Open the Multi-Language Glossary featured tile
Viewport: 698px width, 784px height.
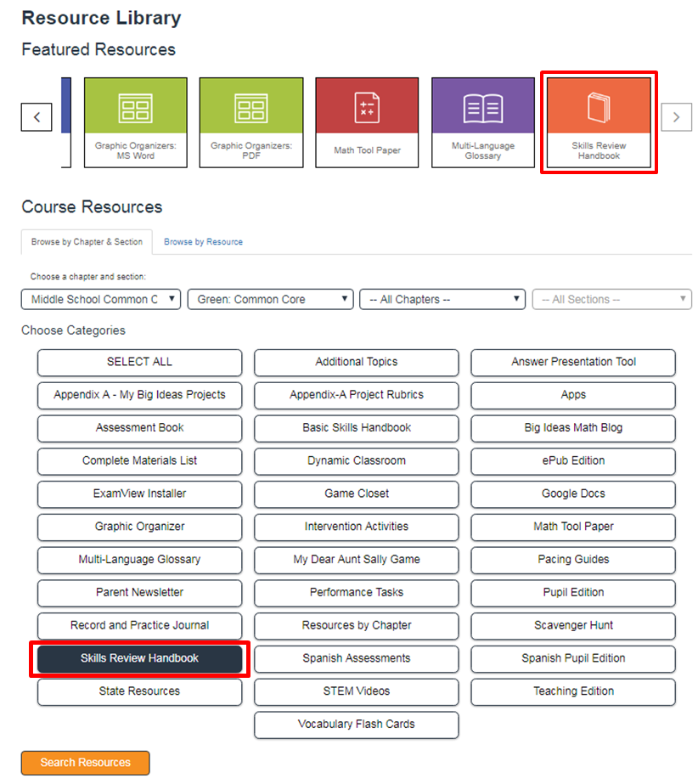pyautogui.click(x=483, y=122)
